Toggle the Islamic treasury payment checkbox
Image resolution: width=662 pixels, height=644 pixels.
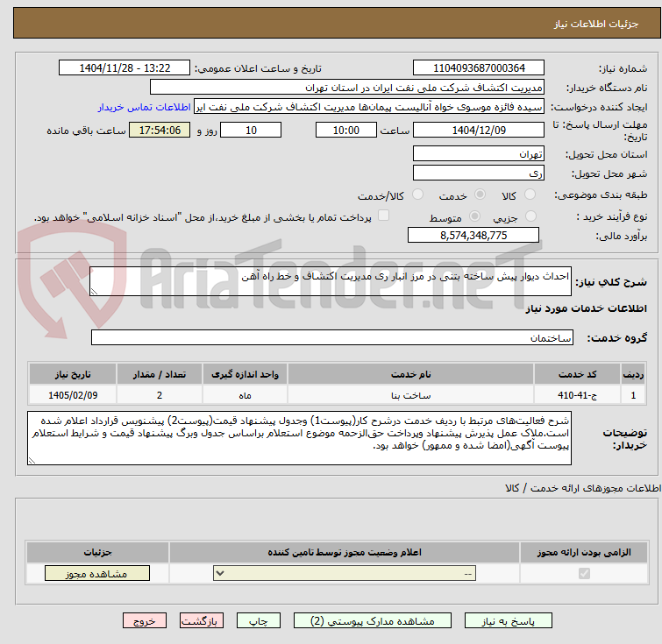pos(383,216)
